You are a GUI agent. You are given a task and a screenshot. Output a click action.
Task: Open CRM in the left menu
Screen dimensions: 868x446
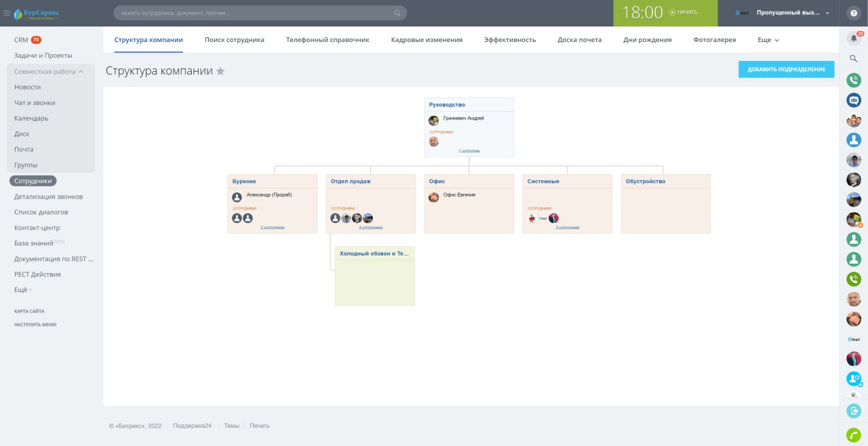(21, 40)
